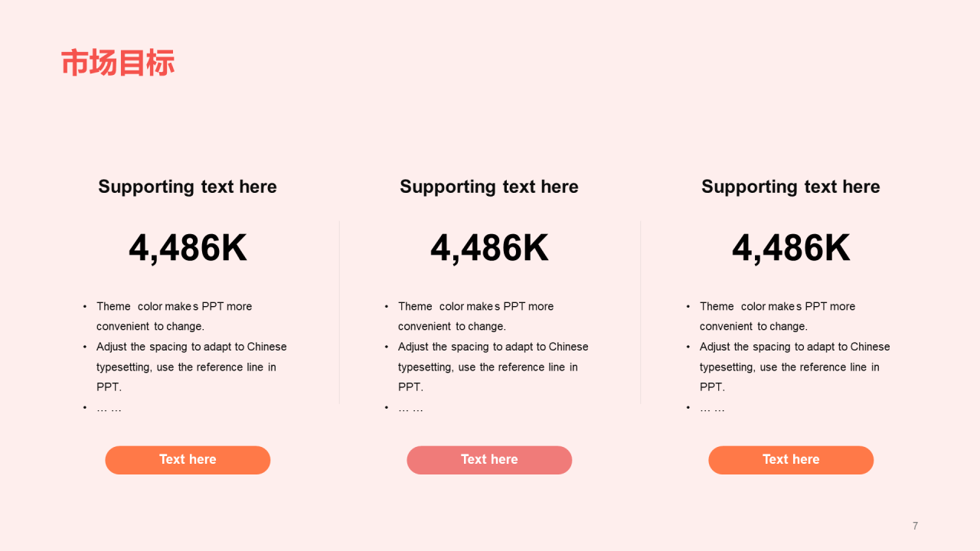Click the divider line between left and middle columns
This screenshot has width=980, height=551.
[x=339, y=312]
